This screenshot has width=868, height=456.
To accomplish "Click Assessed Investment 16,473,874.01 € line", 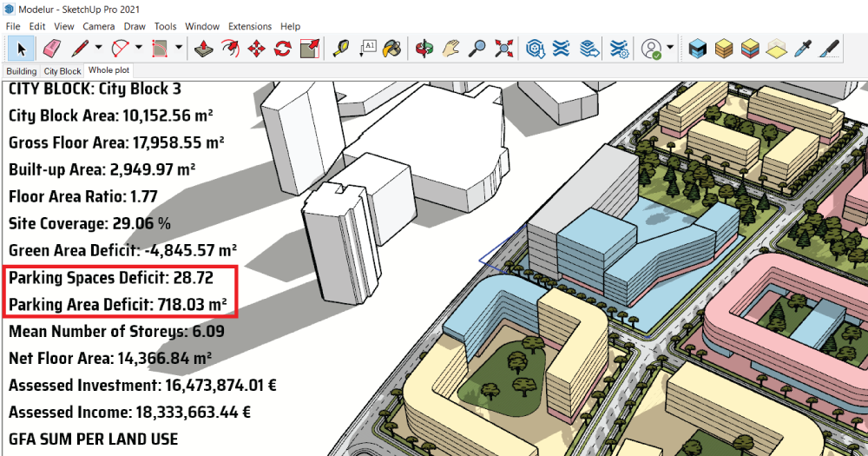I will tap(142, 385).
